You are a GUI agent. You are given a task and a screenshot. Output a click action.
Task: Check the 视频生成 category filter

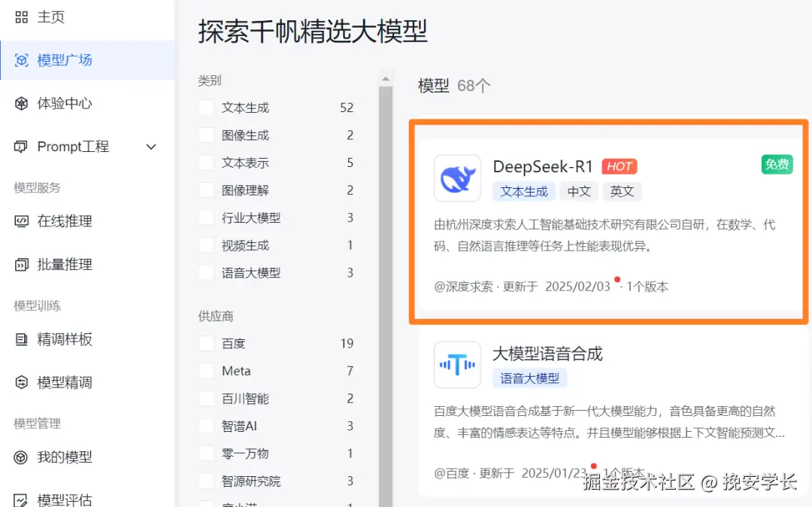[x=206, y=245]
